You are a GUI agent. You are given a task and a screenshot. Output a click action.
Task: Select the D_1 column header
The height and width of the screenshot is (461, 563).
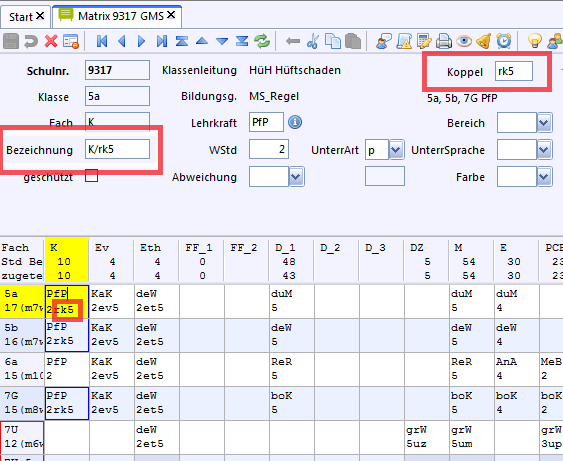click(291, 261)
